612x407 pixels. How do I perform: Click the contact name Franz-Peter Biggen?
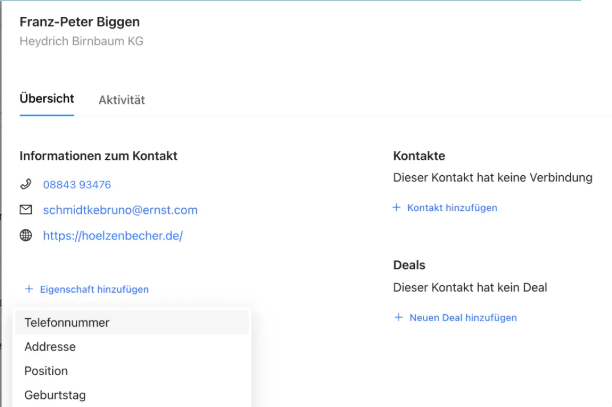pos(80,22)
